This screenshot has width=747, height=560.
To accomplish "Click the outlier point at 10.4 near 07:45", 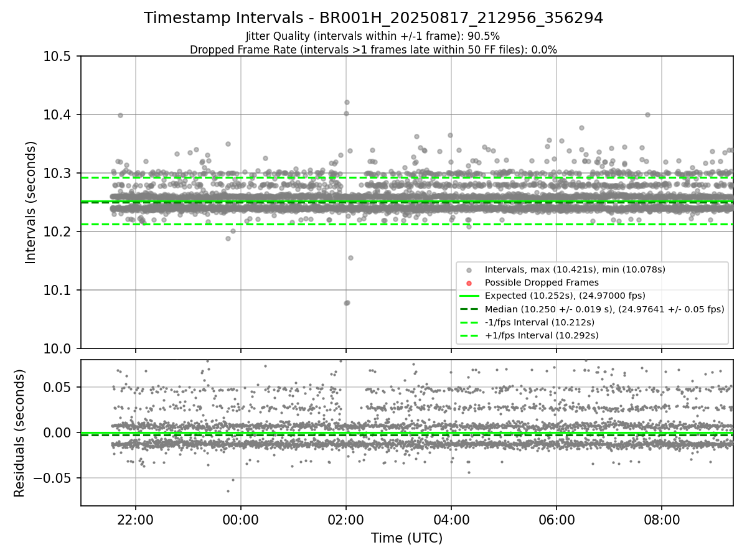I will pos(647,114).
